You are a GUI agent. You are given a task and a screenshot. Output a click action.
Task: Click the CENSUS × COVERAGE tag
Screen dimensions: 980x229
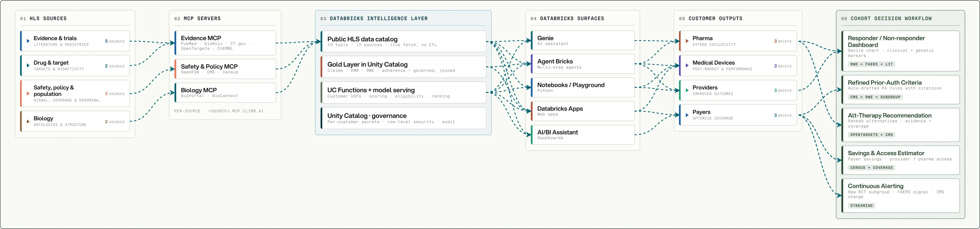click(x=872, y=168)
